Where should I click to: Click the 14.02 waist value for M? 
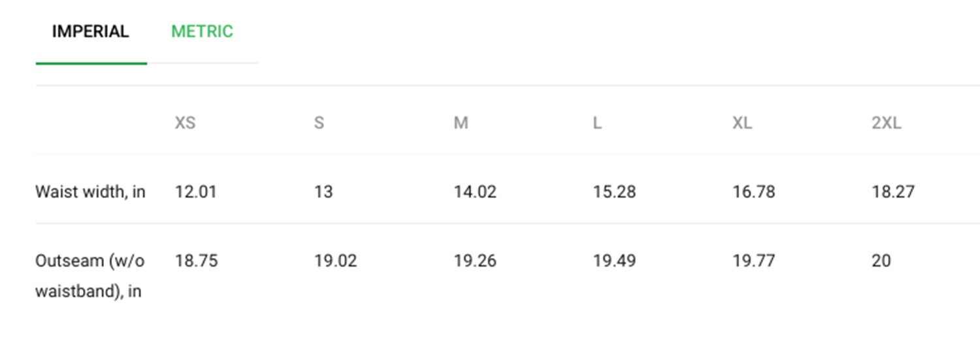click(475, 192)
